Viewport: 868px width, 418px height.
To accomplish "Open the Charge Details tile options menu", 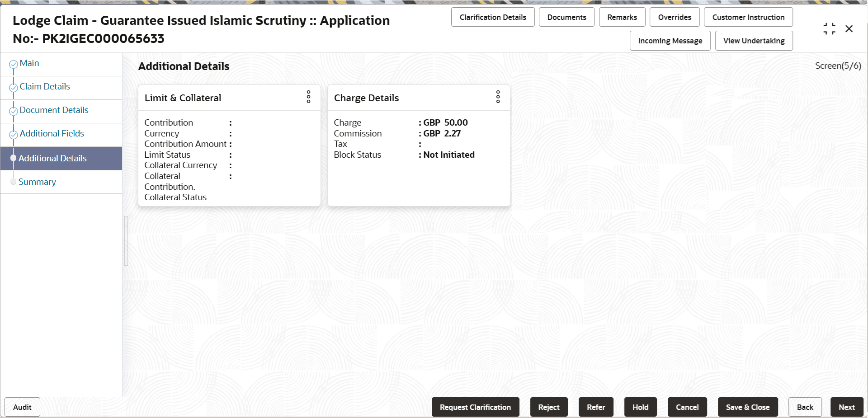I will [498, 97].
